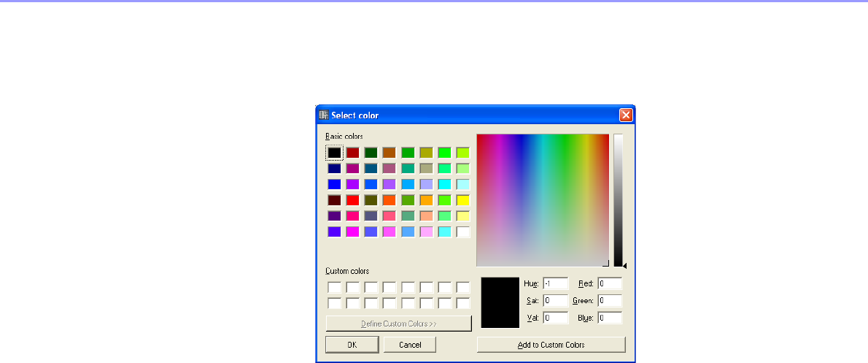
Task: Pick the bright orange basic color swatch
Action: (390, 200)
